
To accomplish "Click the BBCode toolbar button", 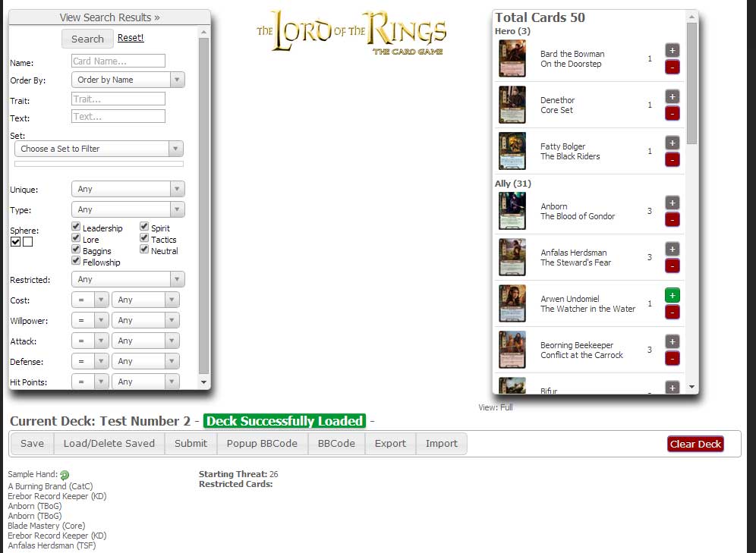I will (336, 444).
